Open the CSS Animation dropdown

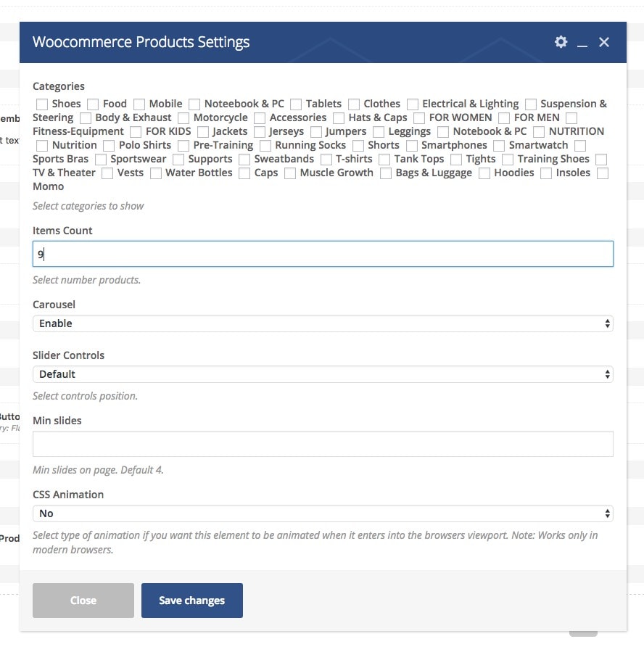(x=323, y=513)
